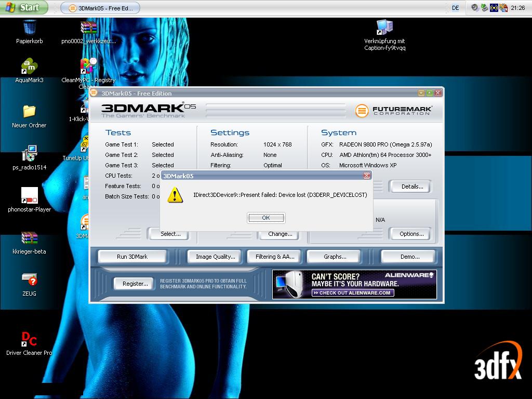Open results Options dialog

tap(411, 234)
